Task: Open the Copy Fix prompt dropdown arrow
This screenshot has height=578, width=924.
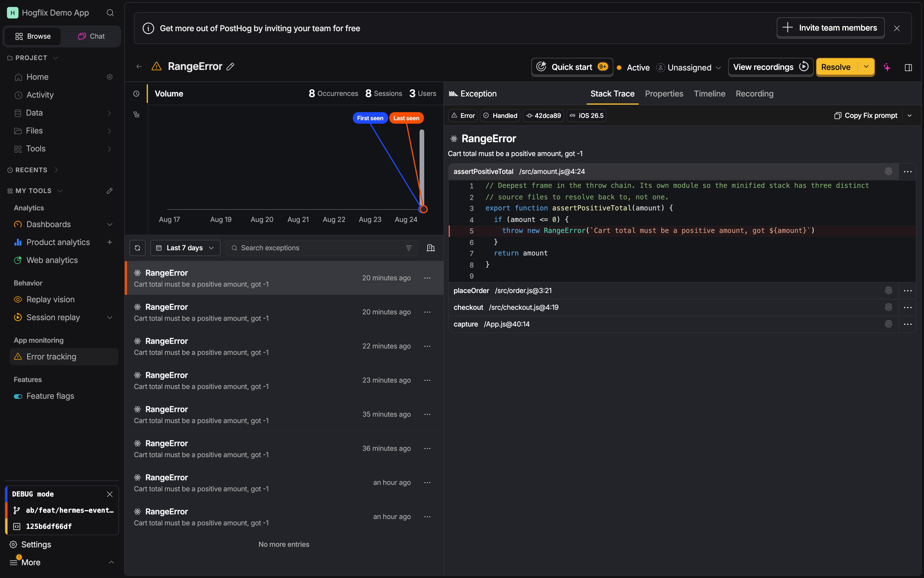Action: click(910, 115)
